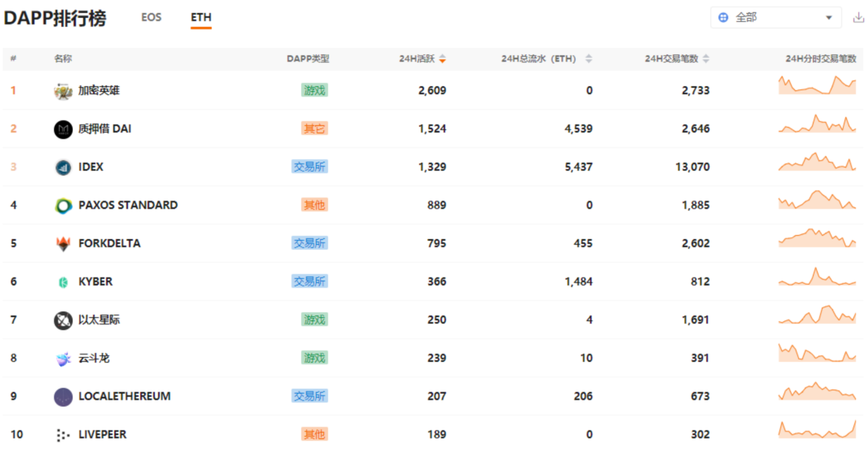This screenshot has height=470, width=868.
Task: Click the 4,539 ETH volume cell
Action: pyautogui.click(x=579, y=129)
